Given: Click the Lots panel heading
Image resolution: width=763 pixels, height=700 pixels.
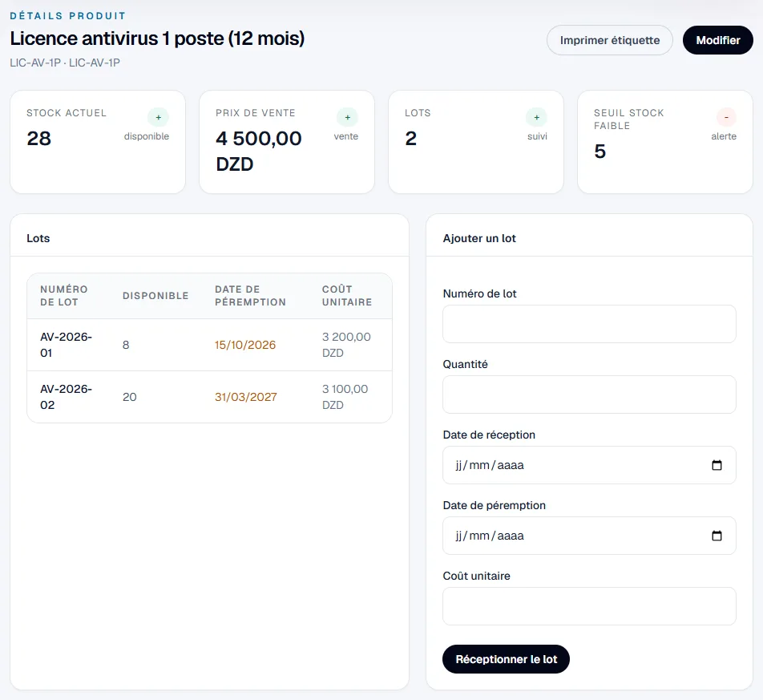Looking at the screenshot, I should [38, 238].
